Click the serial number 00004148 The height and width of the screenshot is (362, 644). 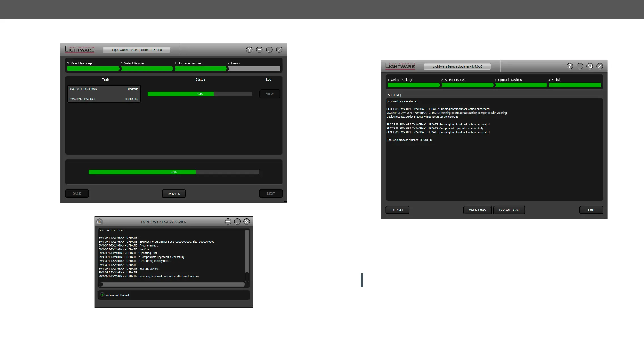132,99
